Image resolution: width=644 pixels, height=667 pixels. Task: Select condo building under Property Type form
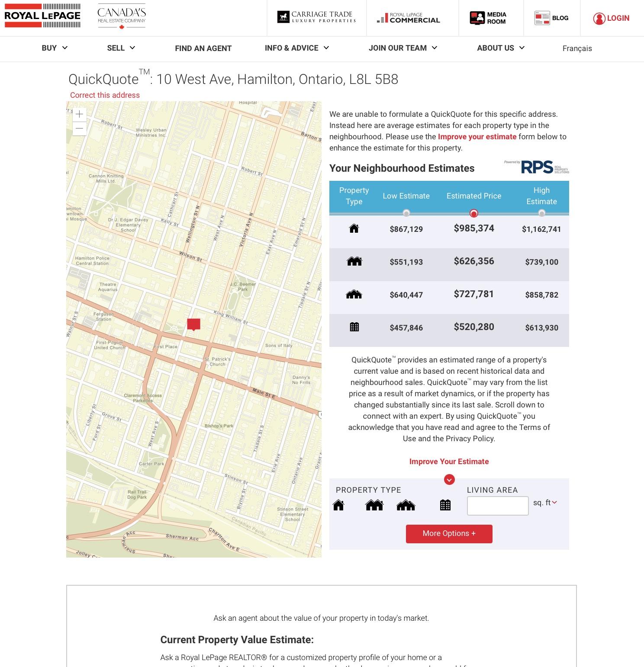tap(445, 505)
